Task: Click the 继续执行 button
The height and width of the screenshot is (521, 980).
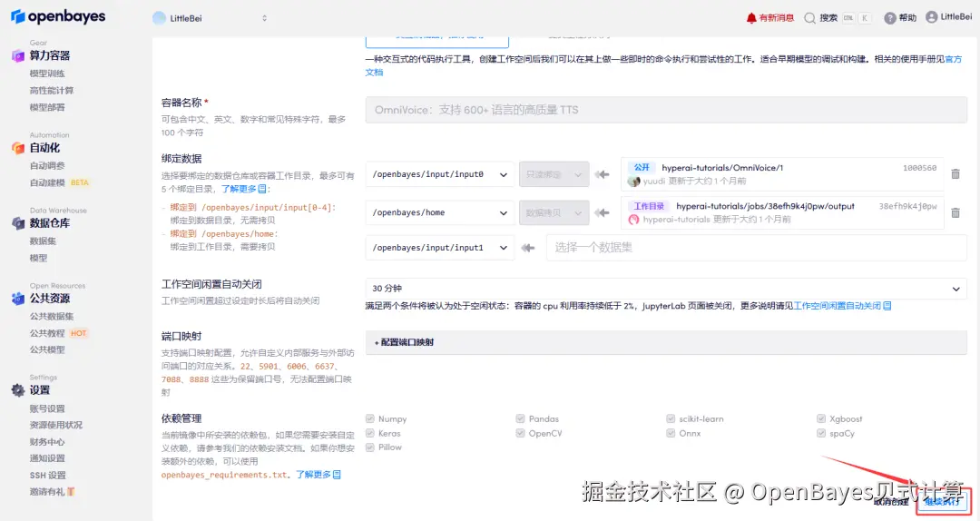Action: pyautogui.click(x=944, y=502)
